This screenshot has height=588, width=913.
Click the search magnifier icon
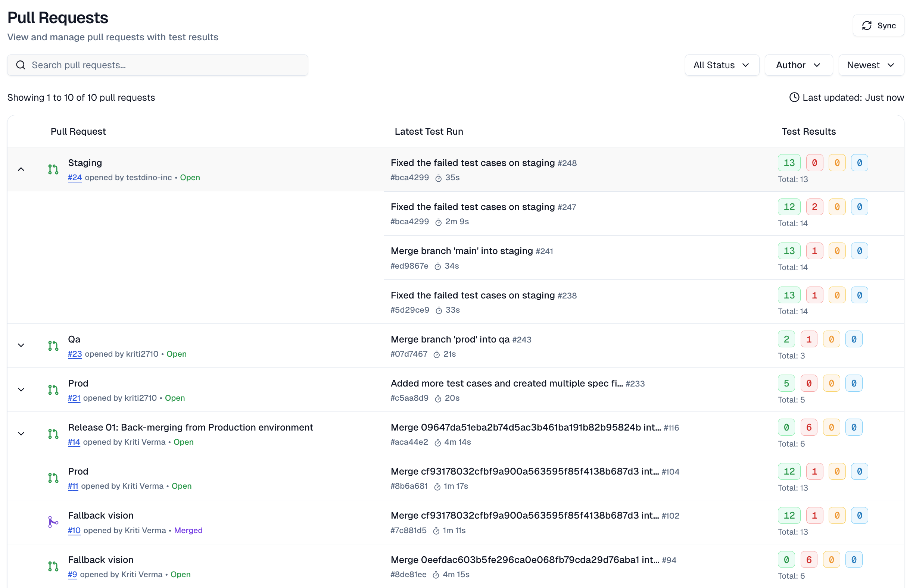pyautogui.click(x=21, y=65)
